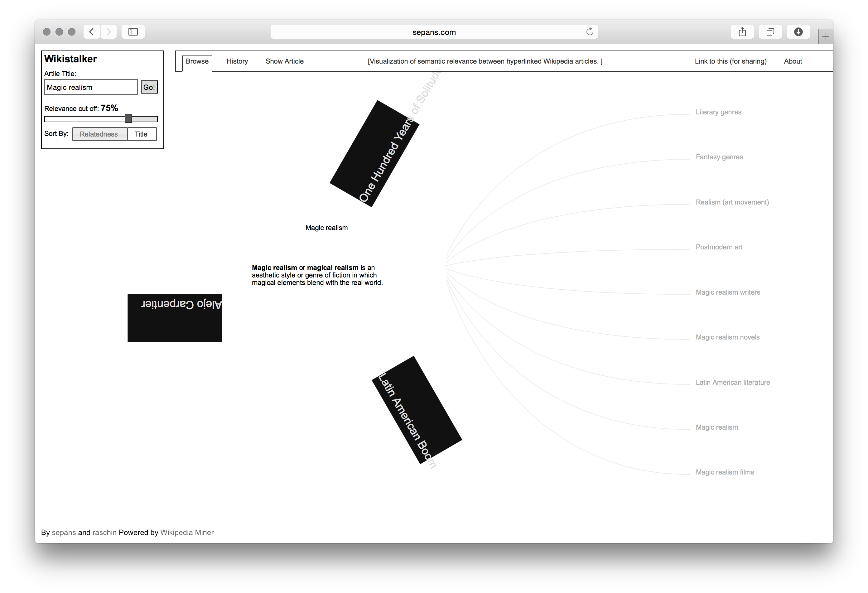Screen dimensions: 868x593
Task: Visit the Wikipedia Miner link
Action: coord(187,532)
